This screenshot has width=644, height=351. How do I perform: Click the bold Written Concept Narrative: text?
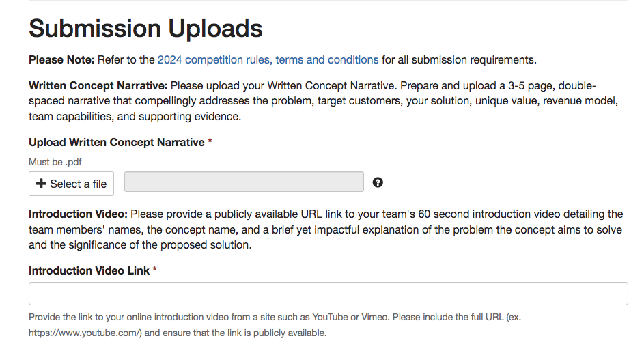point(98,86)
